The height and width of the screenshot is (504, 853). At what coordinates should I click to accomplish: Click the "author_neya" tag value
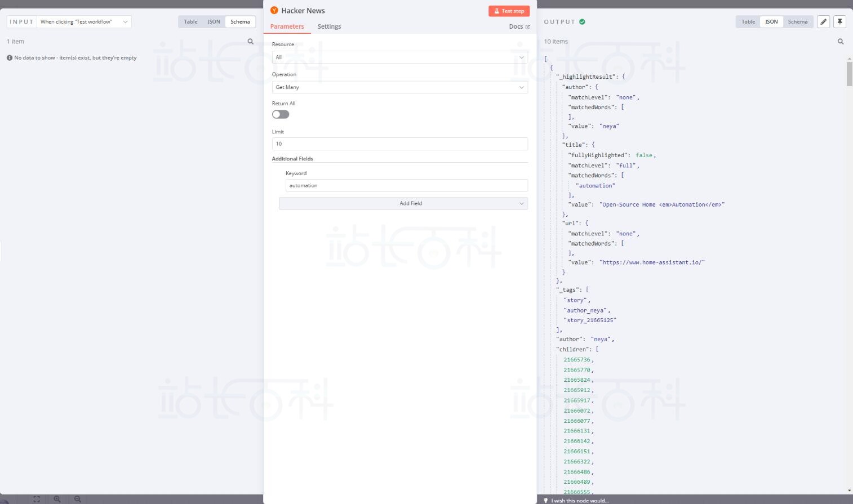[x=587, y=310]
